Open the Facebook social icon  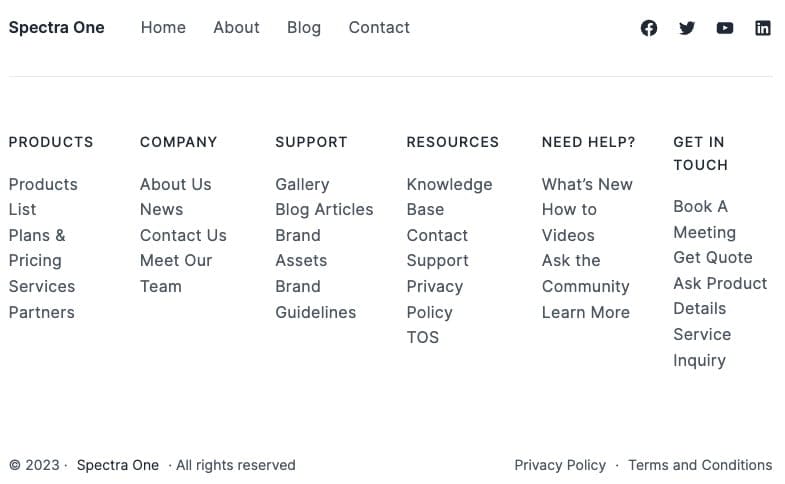coord(649,28)
